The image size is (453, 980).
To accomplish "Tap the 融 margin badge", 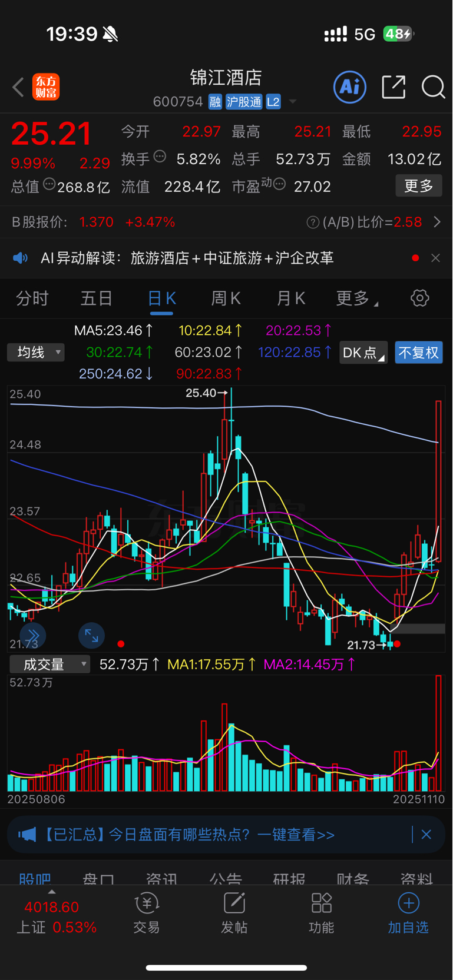I will tap(215, 102).
